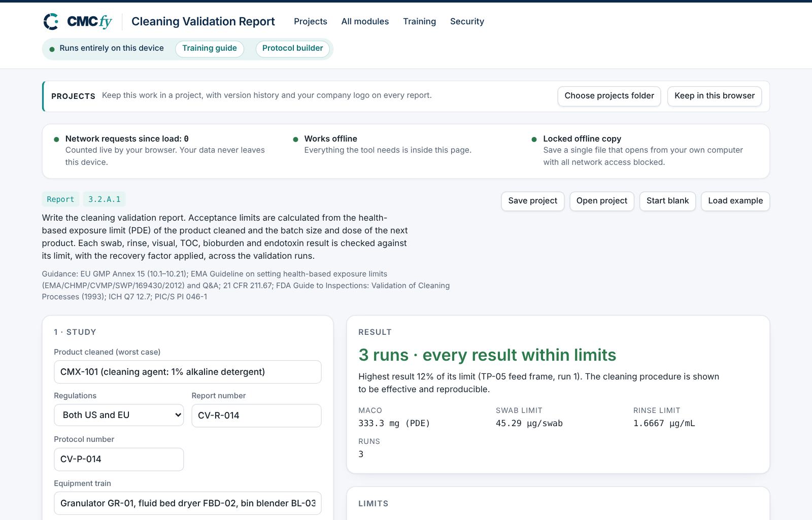Expand the Regulations dropdown

click(x=119, y=415)
